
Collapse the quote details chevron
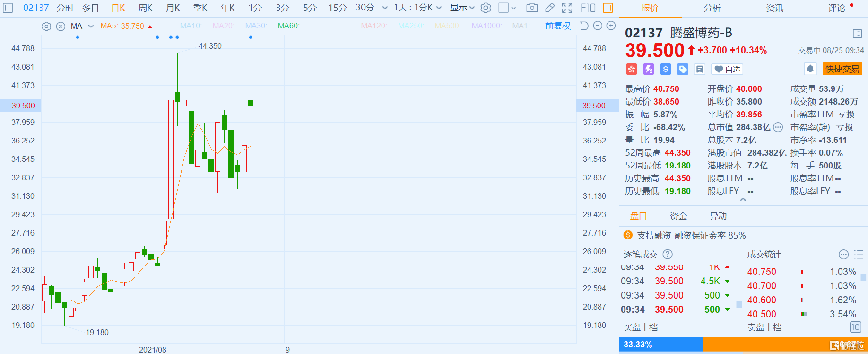(x=743, y=200)
